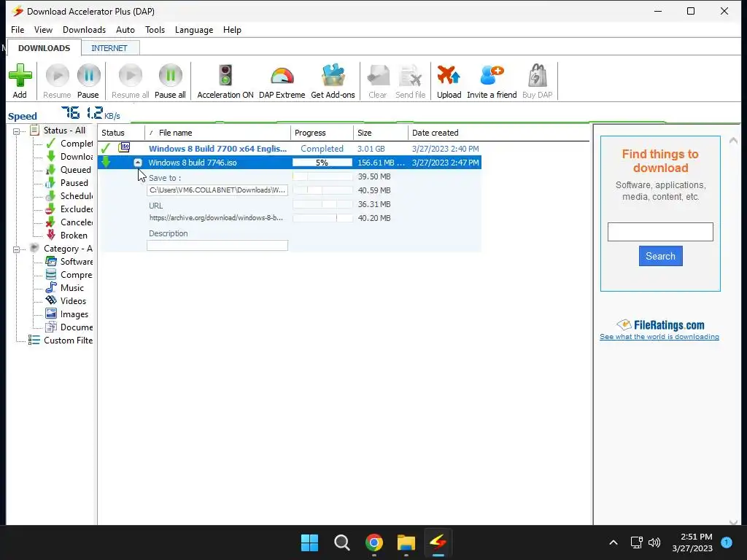Click Pause all downloads icon
747x560 pixels.
click(170, 76)
